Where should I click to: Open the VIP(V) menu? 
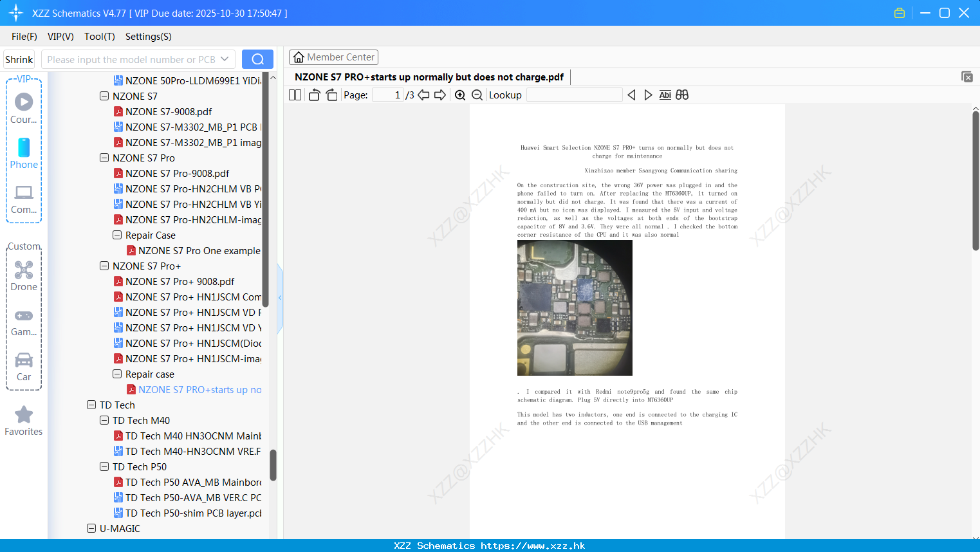coord(60,37)
